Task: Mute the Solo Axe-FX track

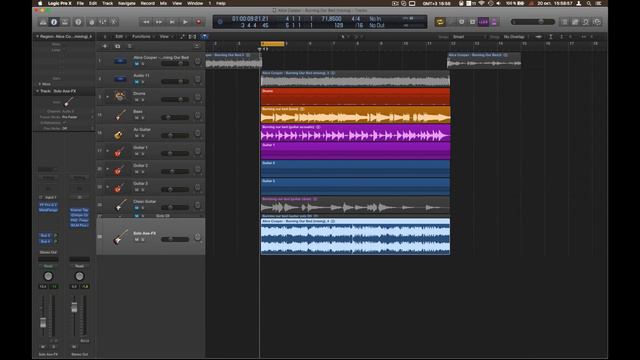Action: coord(136,240)
